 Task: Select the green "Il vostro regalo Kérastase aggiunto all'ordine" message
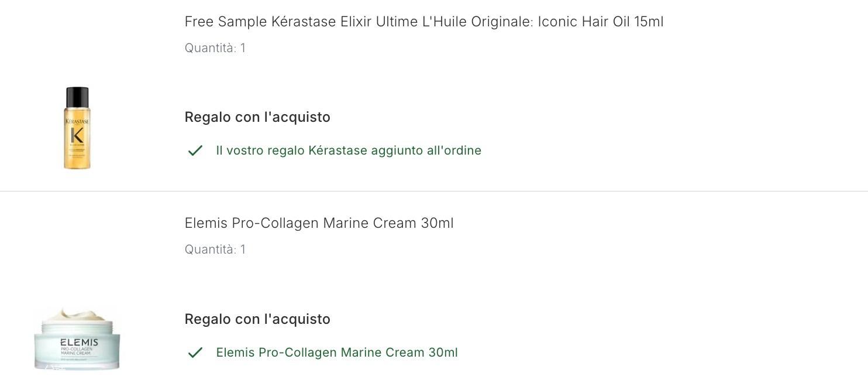click(x=349, y=151)
